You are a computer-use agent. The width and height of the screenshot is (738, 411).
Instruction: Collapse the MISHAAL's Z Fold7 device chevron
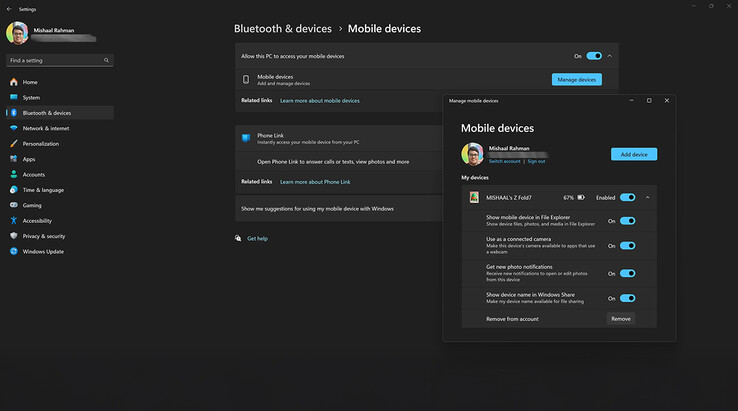point(648,198)
